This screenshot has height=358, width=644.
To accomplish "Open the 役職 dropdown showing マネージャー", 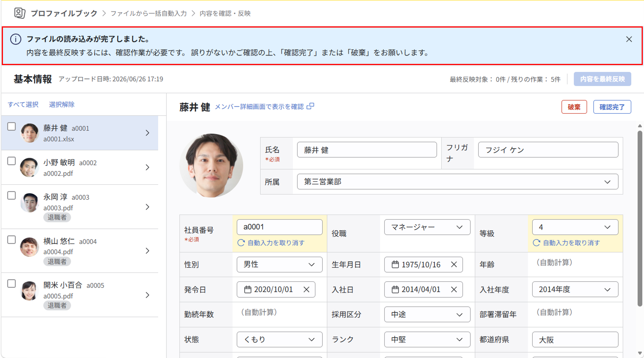I will click(x=427, y=227).
